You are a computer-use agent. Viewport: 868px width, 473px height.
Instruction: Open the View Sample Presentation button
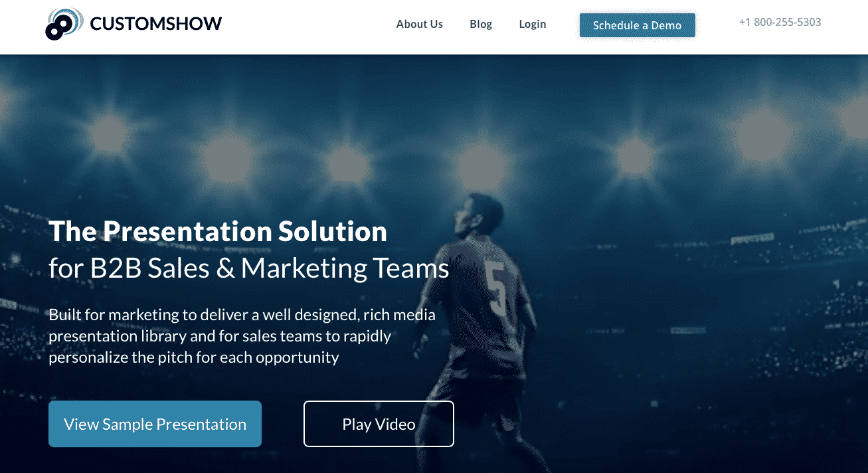155,424
